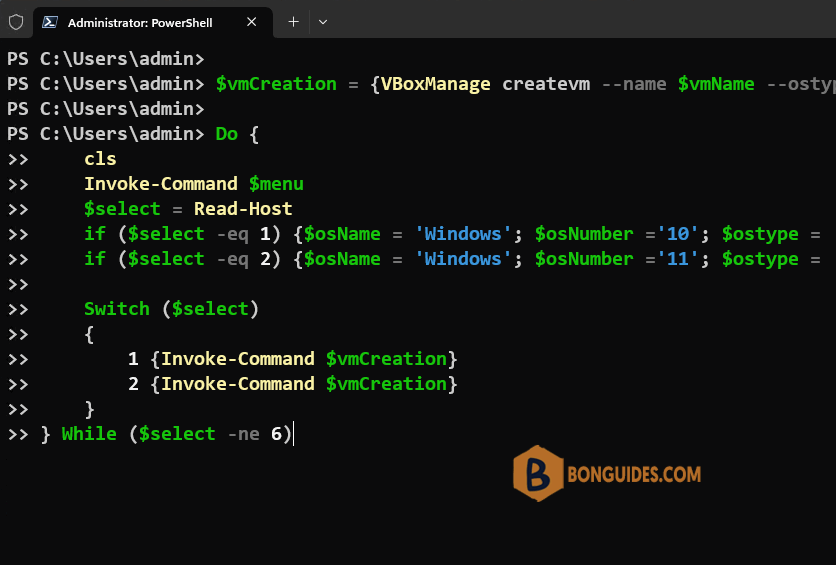The width and height of the screenshot is (836, 565).
Task: Click Invoke-Command in switch case 2
Action: coord(238,384)
